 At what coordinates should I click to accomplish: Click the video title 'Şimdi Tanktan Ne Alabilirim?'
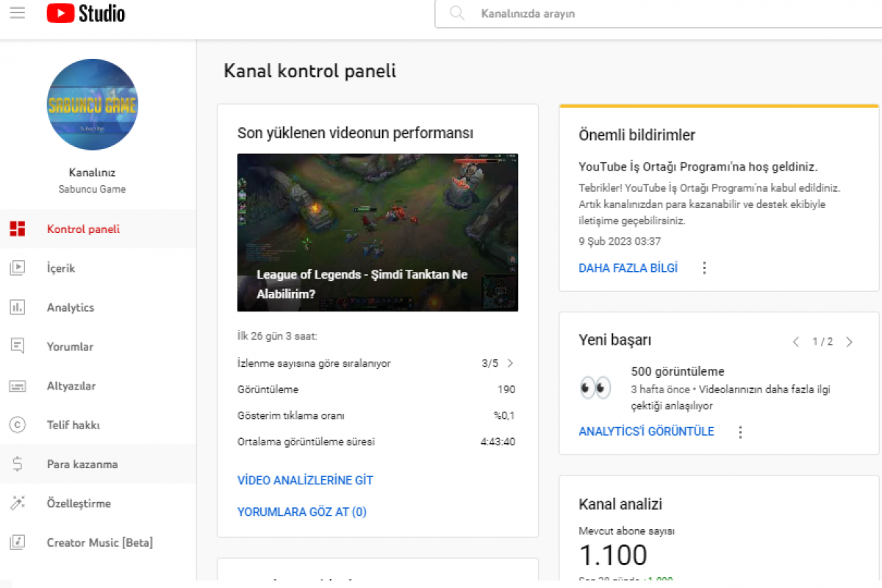pyautogui.click(x=362, y=284)
